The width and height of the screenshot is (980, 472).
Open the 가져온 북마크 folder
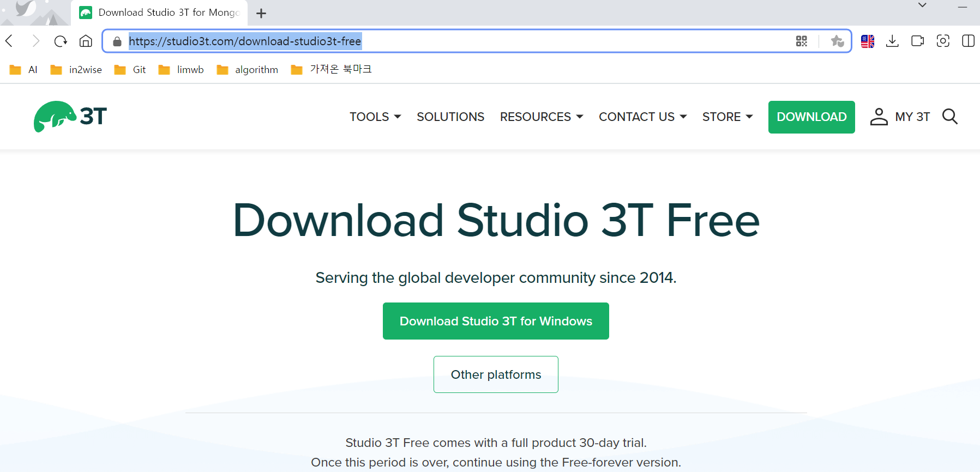331,69
